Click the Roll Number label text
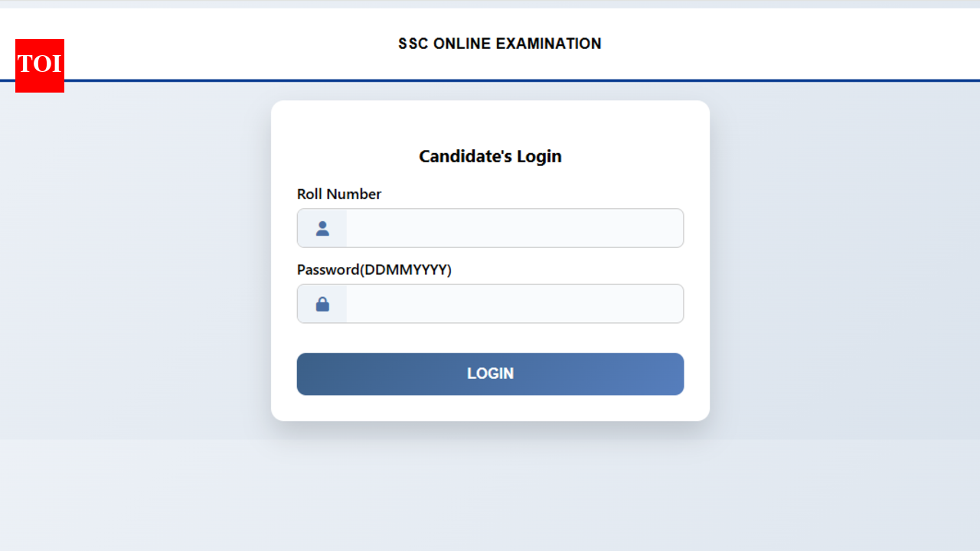Screen dimensions: 980x551 [339, 194]
